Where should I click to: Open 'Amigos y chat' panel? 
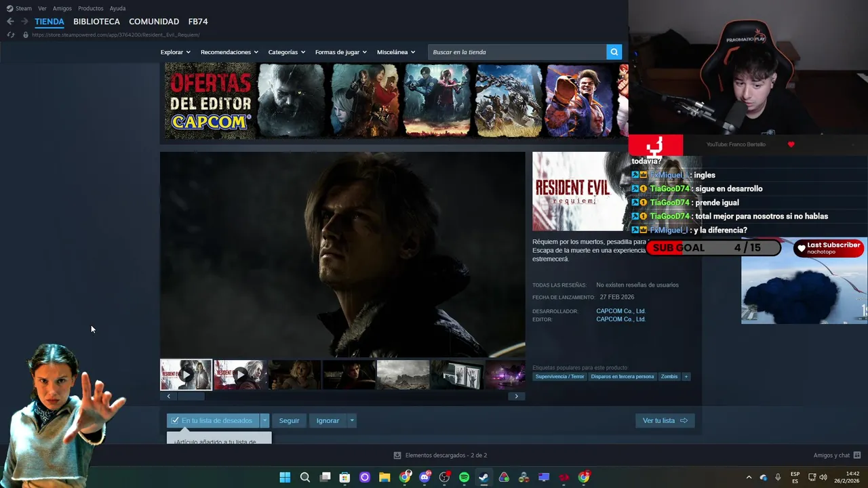coord(837,455)
